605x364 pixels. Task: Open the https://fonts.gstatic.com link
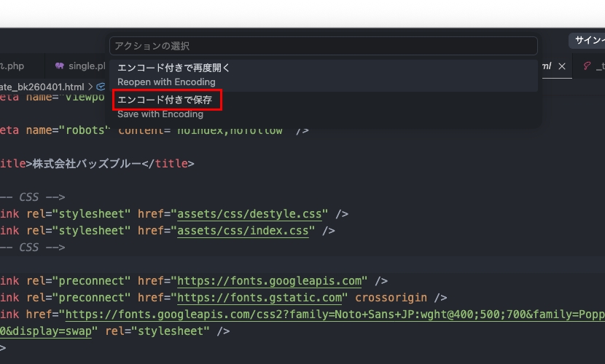tap(259, 298)
